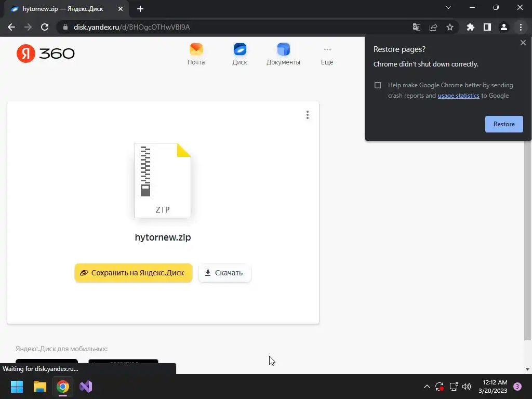Open the notification badge showing 3
The image size is (532, 399).
pyautogui.click(x=517, y=387)
